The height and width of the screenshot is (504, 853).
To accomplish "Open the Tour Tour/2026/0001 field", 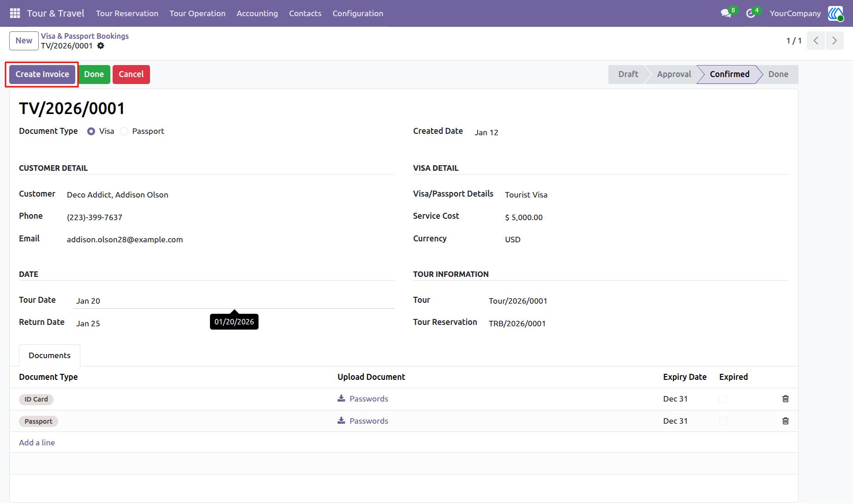I will click(638, 301).
